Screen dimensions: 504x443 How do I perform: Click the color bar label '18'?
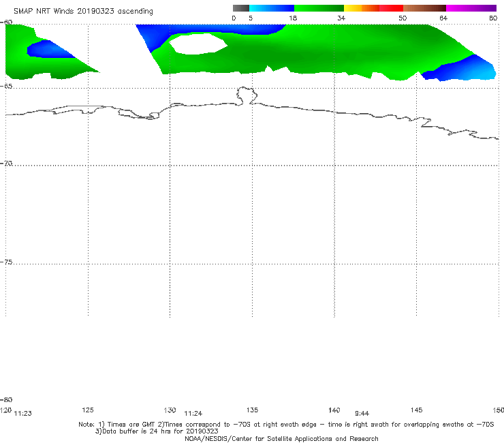(292, 18)
